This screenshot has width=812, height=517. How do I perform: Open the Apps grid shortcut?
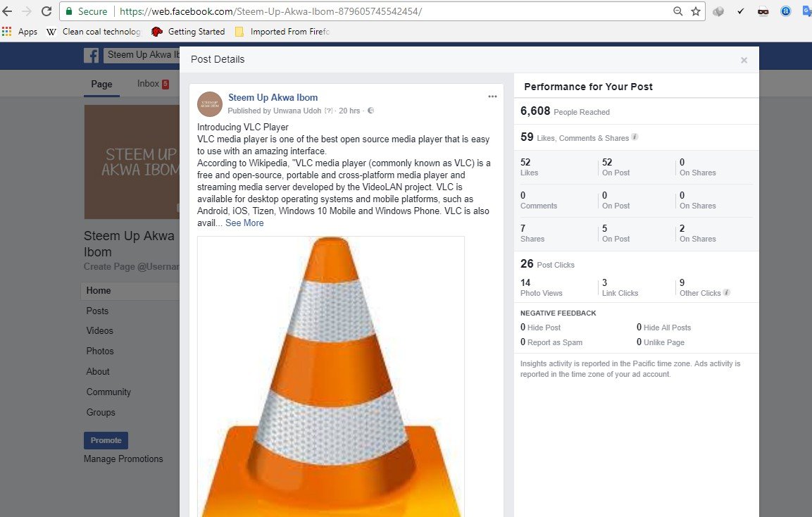coord(20,32)
